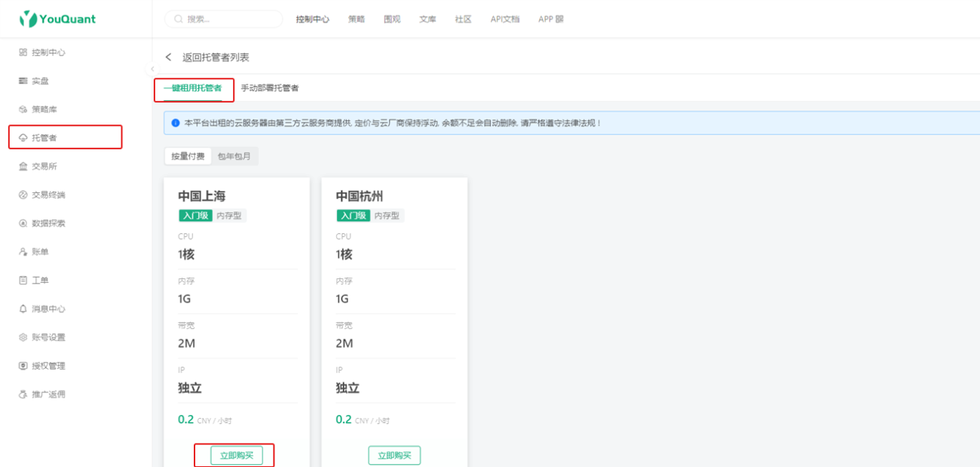980x467 pixels.
Task: Click 立即购买 on 中国杭州 card
Action: coord(394,456)
